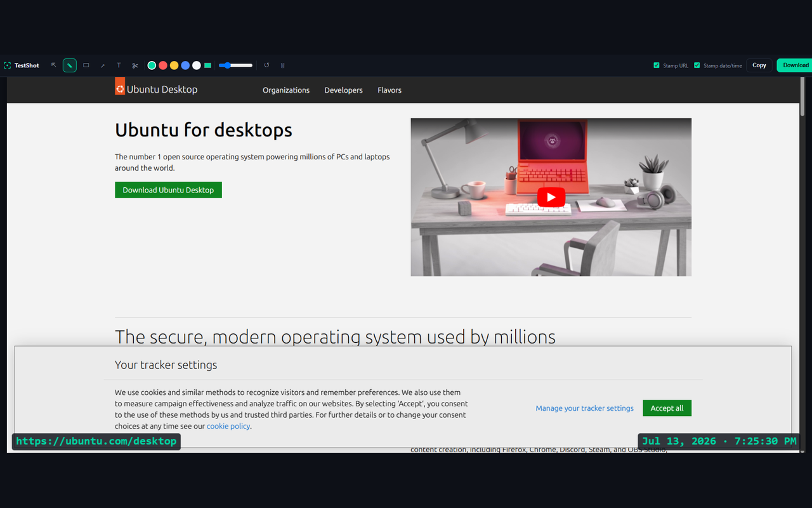Open the Organizations menu item
This screenshot has height=508, width=812.
click(286, 90)
